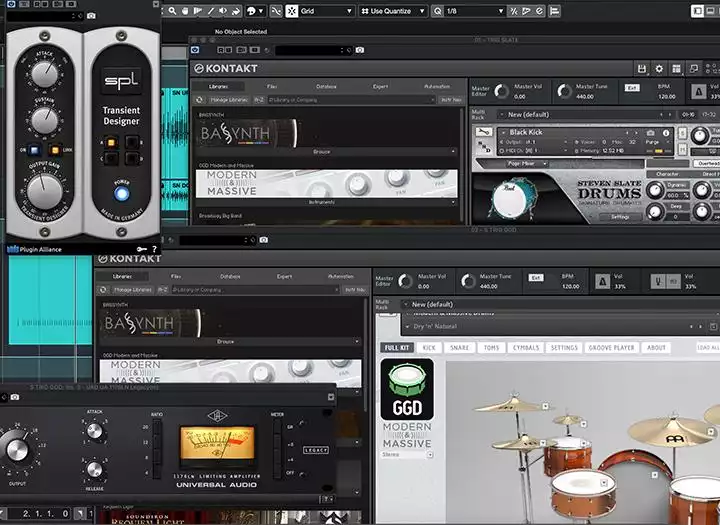Select the Line draw tool in Cubase toolbar
Viewport: 720px width, 525px height.
point(211,11)
